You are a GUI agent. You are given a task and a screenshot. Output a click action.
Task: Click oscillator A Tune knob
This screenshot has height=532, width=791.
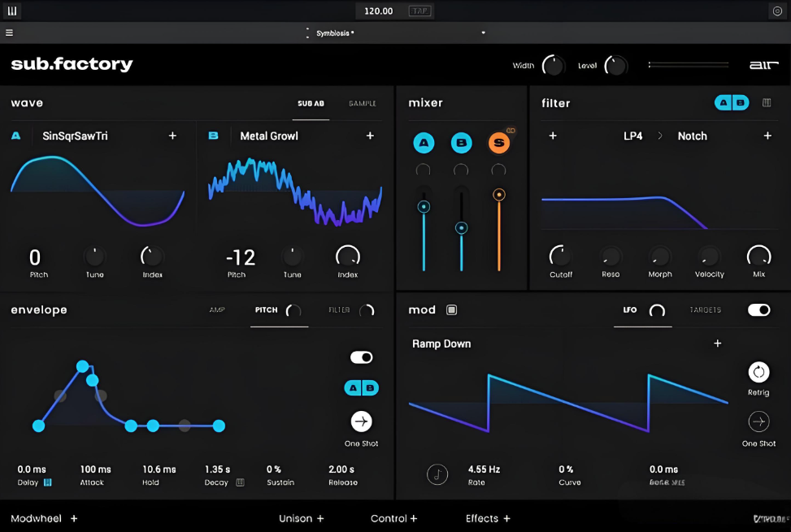(95, 257)
